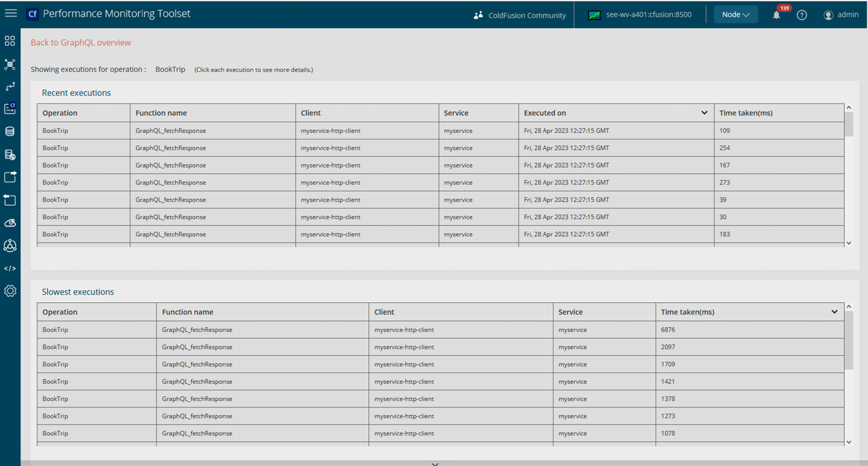The width and height of the screenshot is (868, 466).
Task: Select the ColdFusion Community menu item
Action: 519,15
